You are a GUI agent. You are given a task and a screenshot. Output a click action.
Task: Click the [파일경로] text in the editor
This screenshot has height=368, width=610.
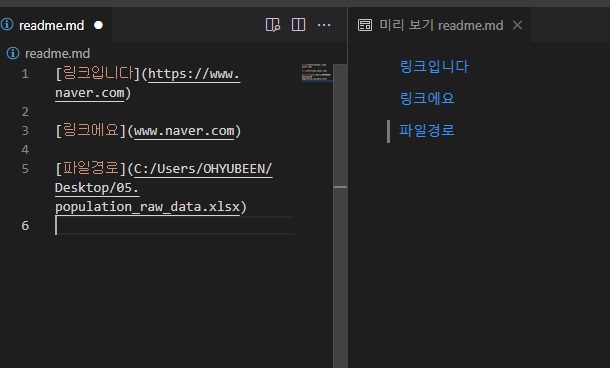click(x=91, y=168)
